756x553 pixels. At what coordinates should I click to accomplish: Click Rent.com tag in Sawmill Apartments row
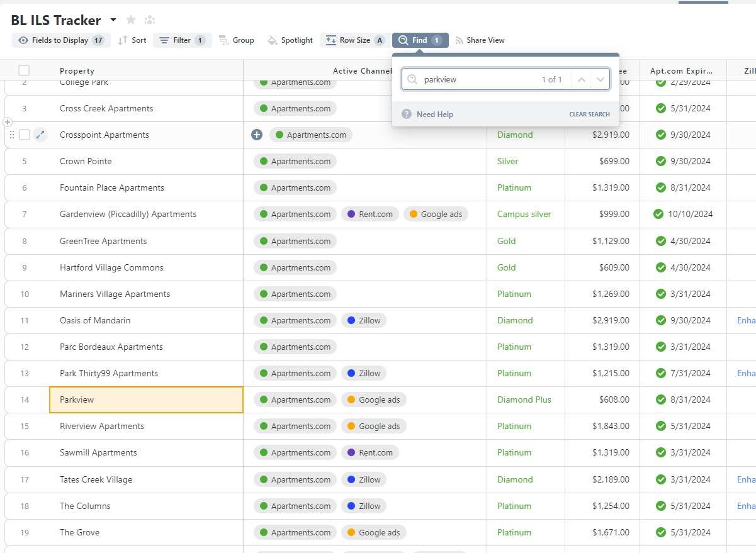(370, 452)
